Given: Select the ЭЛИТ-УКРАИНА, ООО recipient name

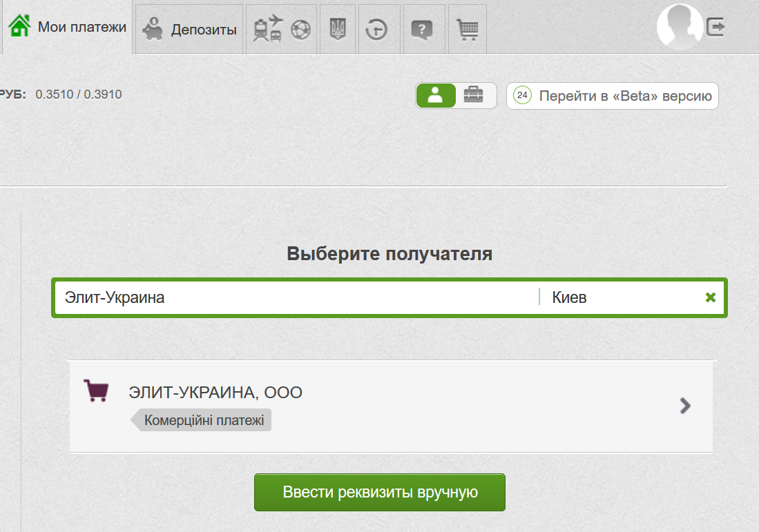Looking at the screenshot, I should click(x=215, y=393).
